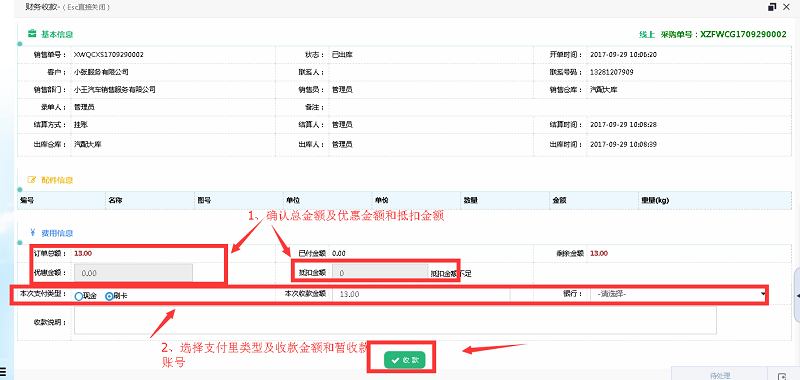Image resolution: width=800 pixels, height=380 pixels.
Task: Click the 优惠金额 input field
Action: point(134,273)
